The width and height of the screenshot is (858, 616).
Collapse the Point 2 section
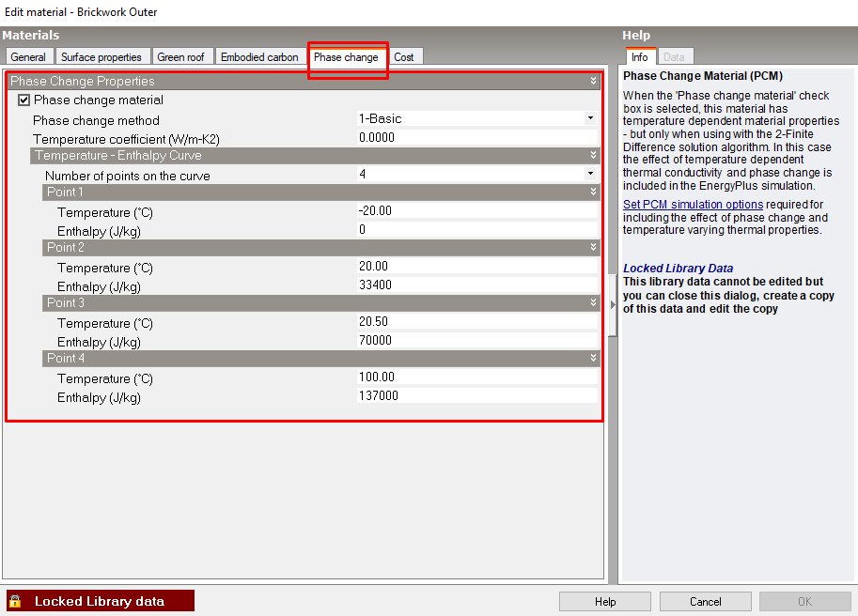point(594,247)
